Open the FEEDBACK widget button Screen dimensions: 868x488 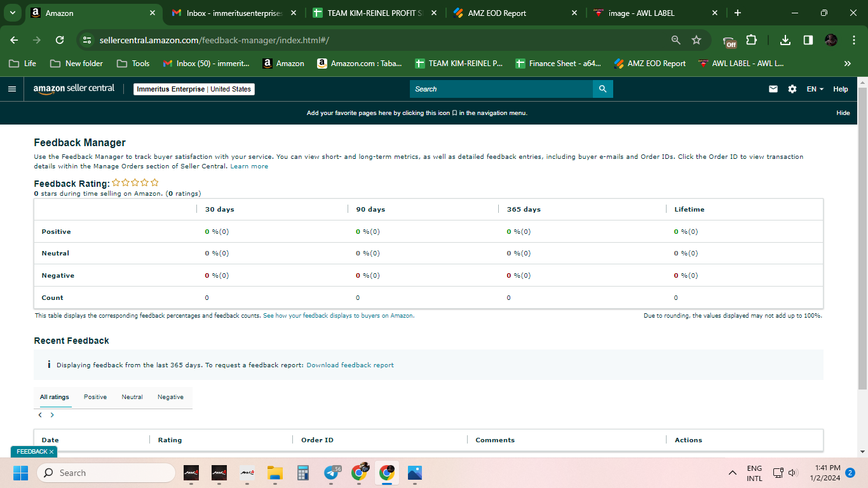click(32, 452)
